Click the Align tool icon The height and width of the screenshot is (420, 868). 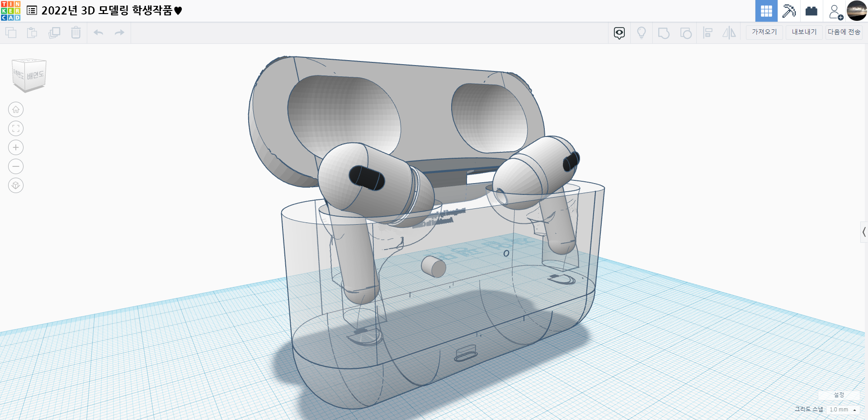pos(708,33)
